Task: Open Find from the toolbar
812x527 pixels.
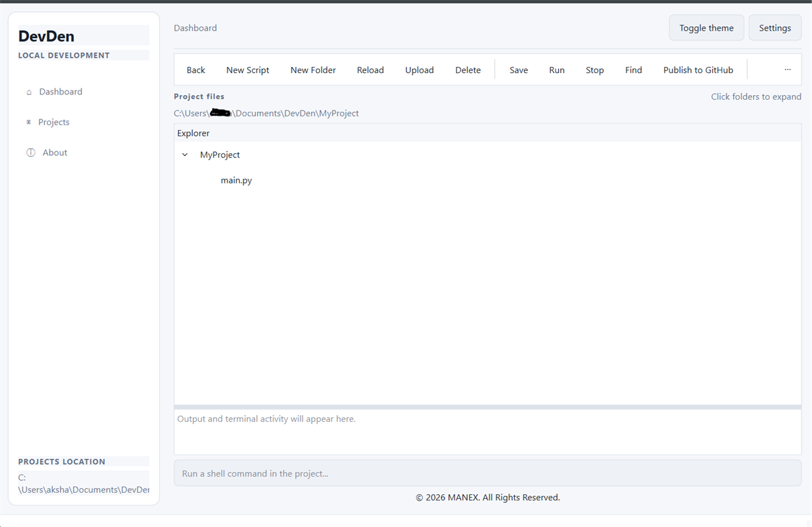Action: click(x=634, y=70)
